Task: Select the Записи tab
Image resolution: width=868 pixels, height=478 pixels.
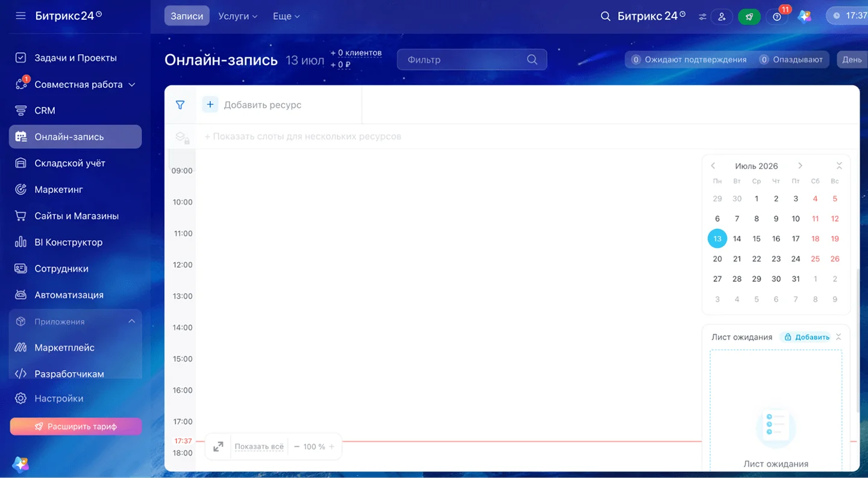Action: [187, 16]
